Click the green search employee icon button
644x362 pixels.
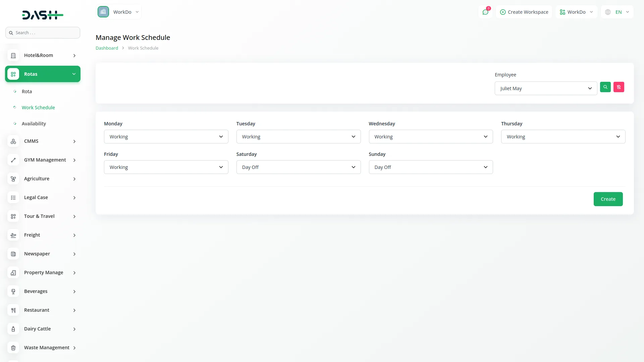point(605,87)
